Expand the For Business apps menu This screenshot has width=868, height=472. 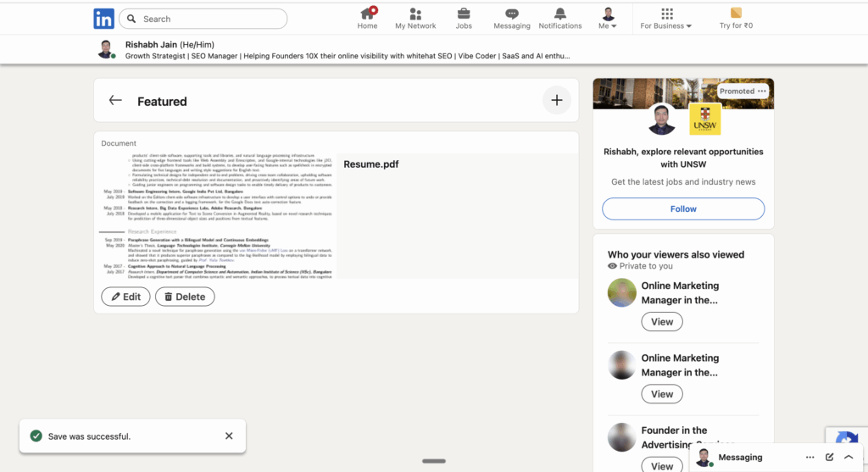pos(666,19)
